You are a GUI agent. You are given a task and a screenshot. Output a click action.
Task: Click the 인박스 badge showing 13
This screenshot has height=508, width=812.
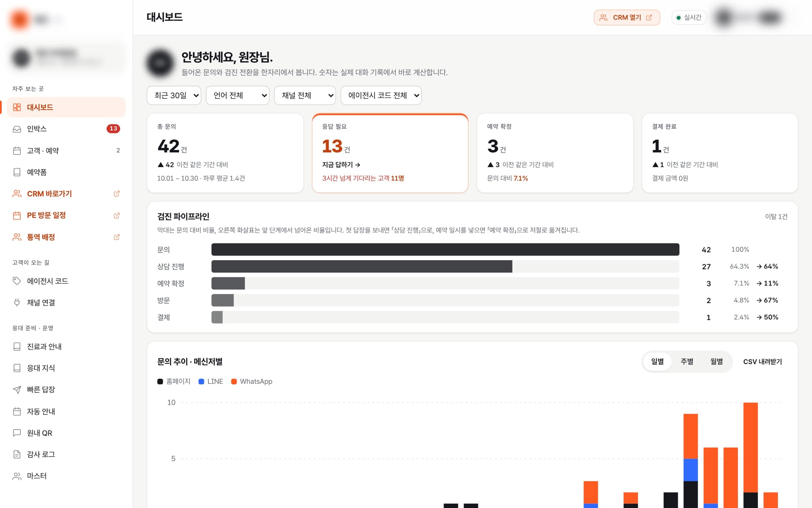tap(113, 129)
